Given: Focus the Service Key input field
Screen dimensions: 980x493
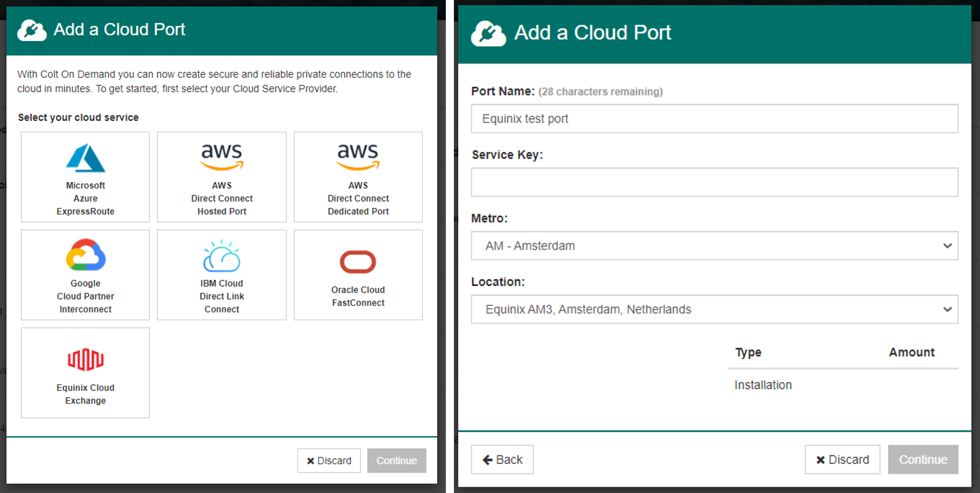Looking at the screenshot, I should [714, 182].
